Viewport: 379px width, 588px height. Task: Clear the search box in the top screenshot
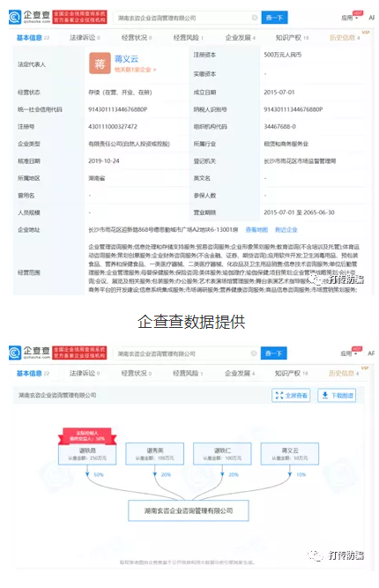pos(254,18)
